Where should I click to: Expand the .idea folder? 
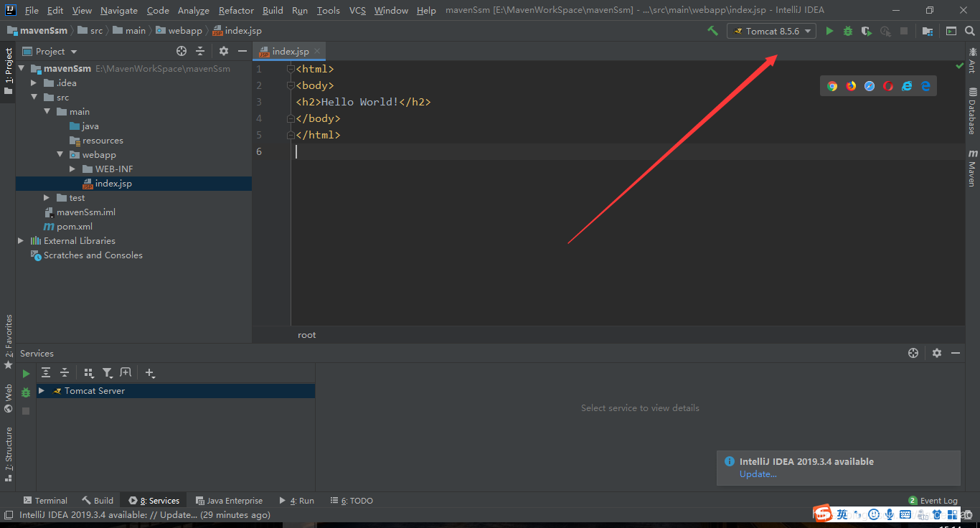click(x=34, y=83)
